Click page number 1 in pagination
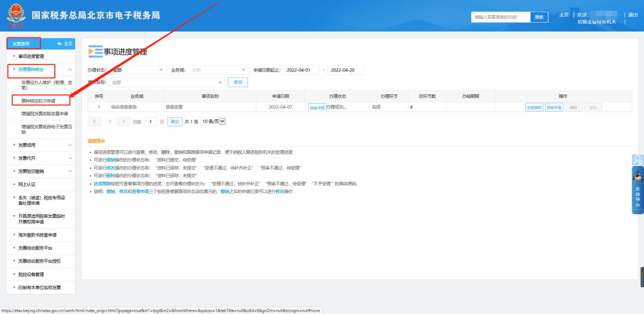This screenshot has height=314, width=644. (x=110, y=122)
